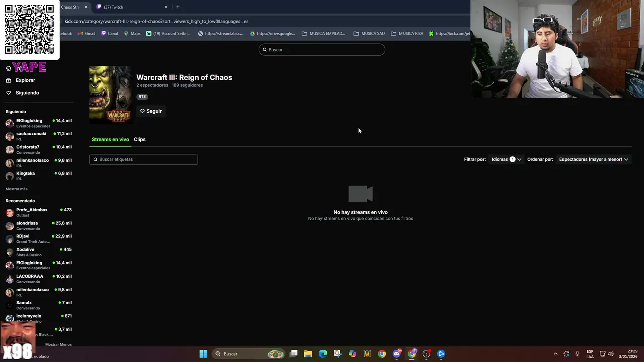Viewport: 644px width, 362px height.
Task: Open Samulx recommended channel
Action: pyautogui.click(x=39, y=305)
